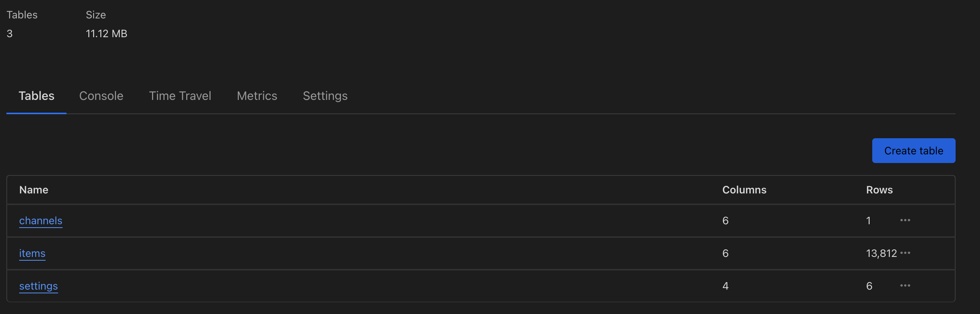
Task: Click the Name column header
Action: [34, 190]
